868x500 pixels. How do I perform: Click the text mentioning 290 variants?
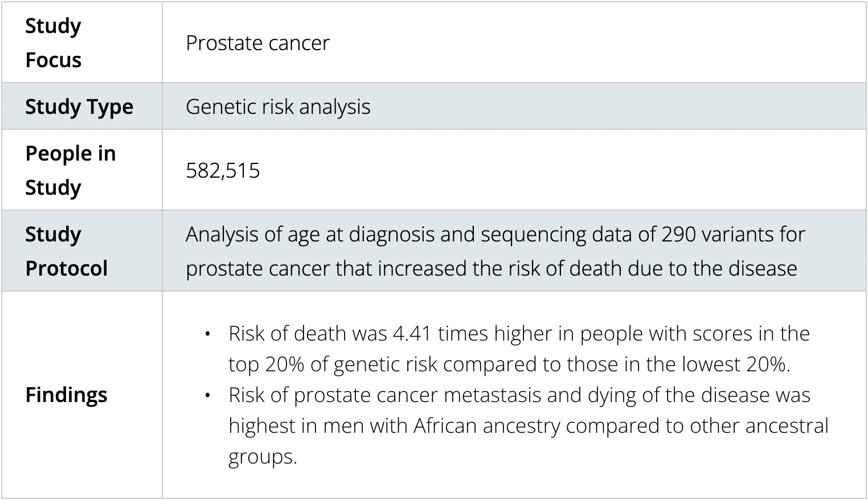point(702,234)
